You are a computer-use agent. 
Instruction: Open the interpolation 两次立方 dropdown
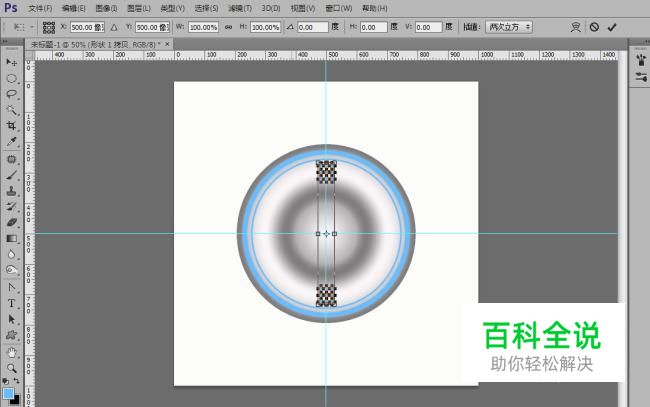(509, 27)
